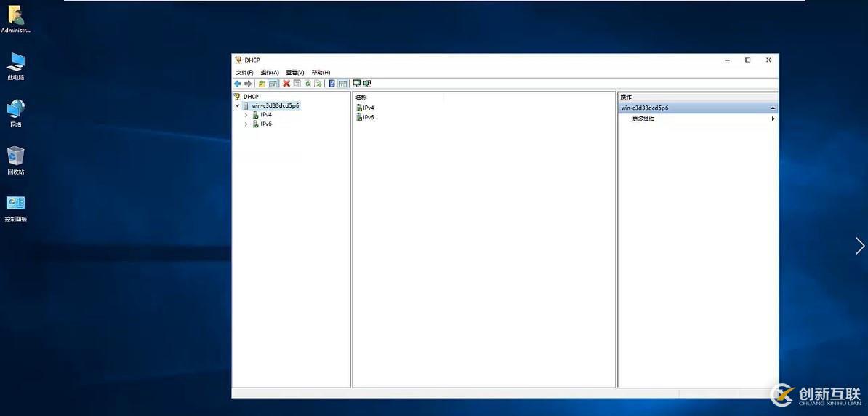Select the DHCP root node in the tree
The width and height of the screenshot is (868, 416).
246,97
